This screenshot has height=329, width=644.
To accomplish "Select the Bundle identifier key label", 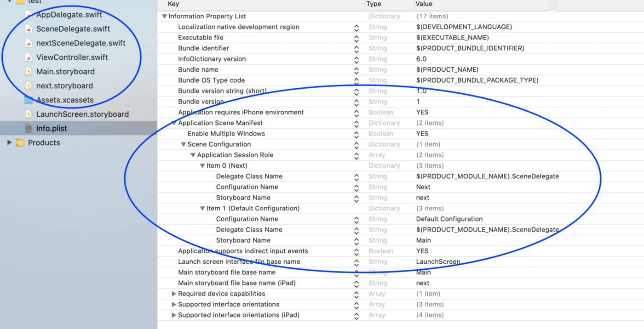I will tap(203, 48).
